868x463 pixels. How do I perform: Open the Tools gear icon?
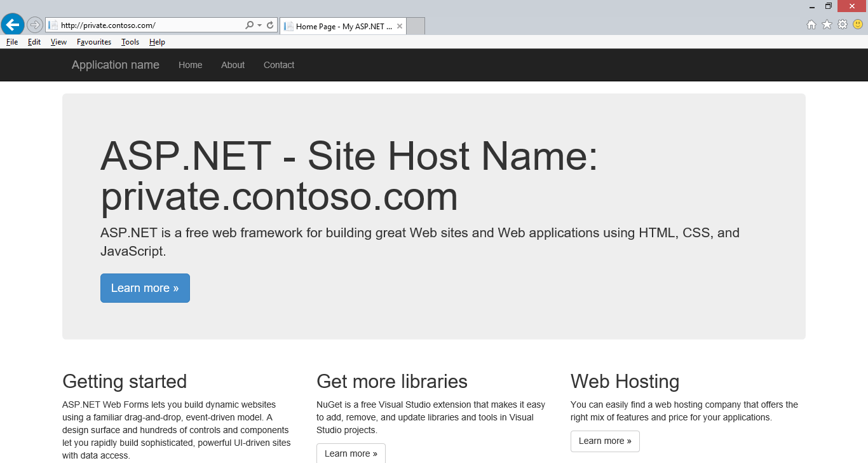[843, 25]
